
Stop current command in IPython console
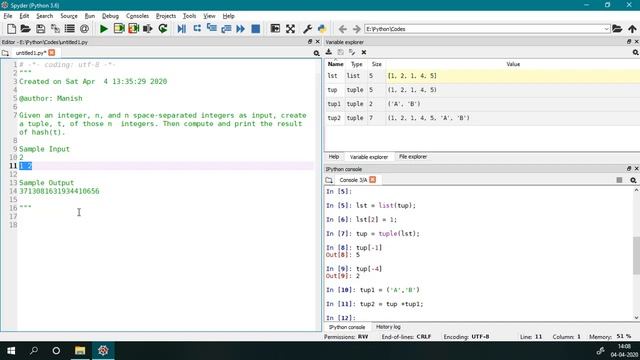[x=619, y=180]
